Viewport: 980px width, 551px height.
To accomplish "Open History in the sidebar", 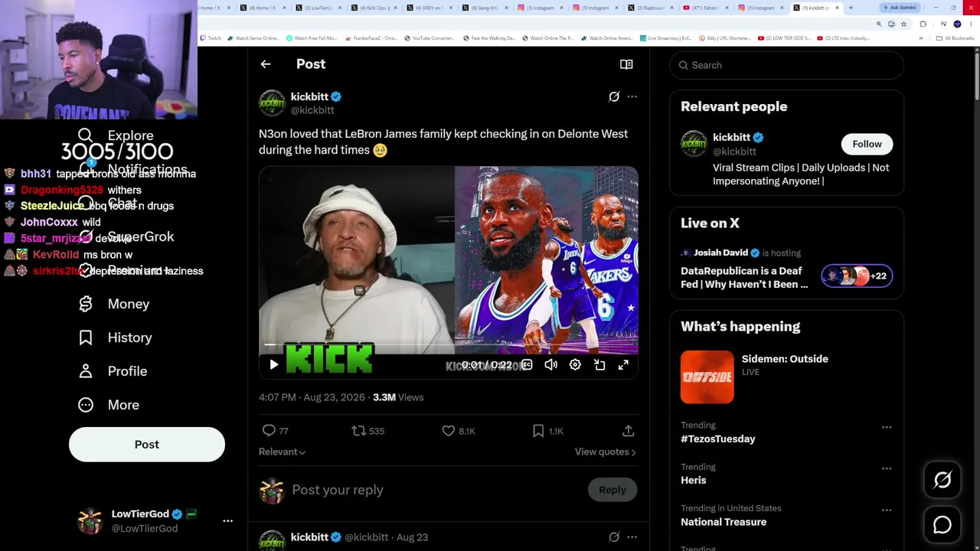I will [116, 337].
